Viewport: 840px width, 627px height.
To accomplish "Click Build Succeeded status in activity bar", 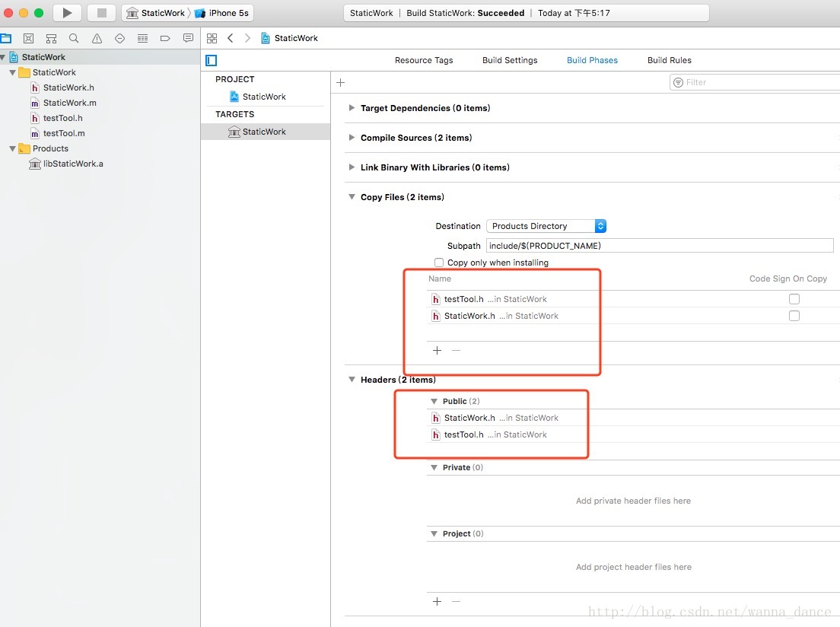I will click(465, 13).
